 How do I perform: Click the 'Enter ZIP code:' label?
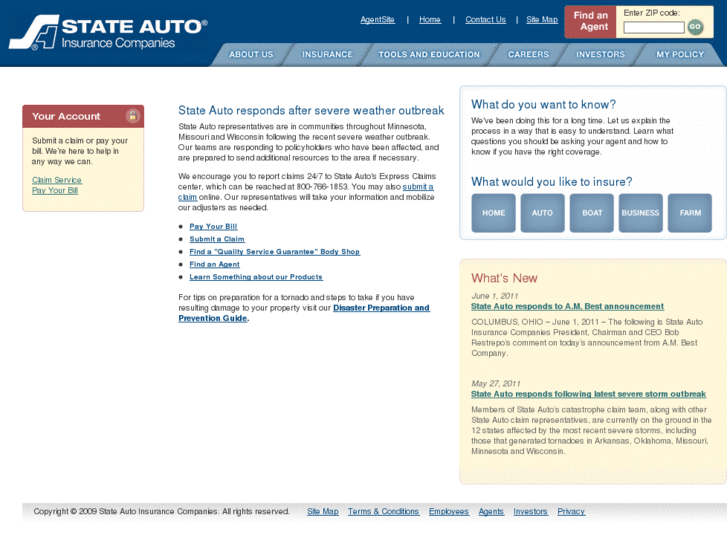(x=651, y=13)
